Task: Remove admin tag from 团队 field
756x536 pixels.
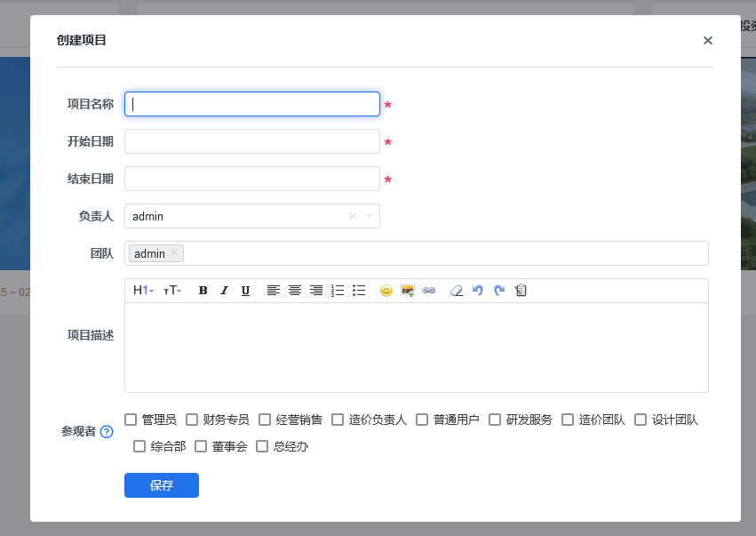Action: [x=174, y=253]
